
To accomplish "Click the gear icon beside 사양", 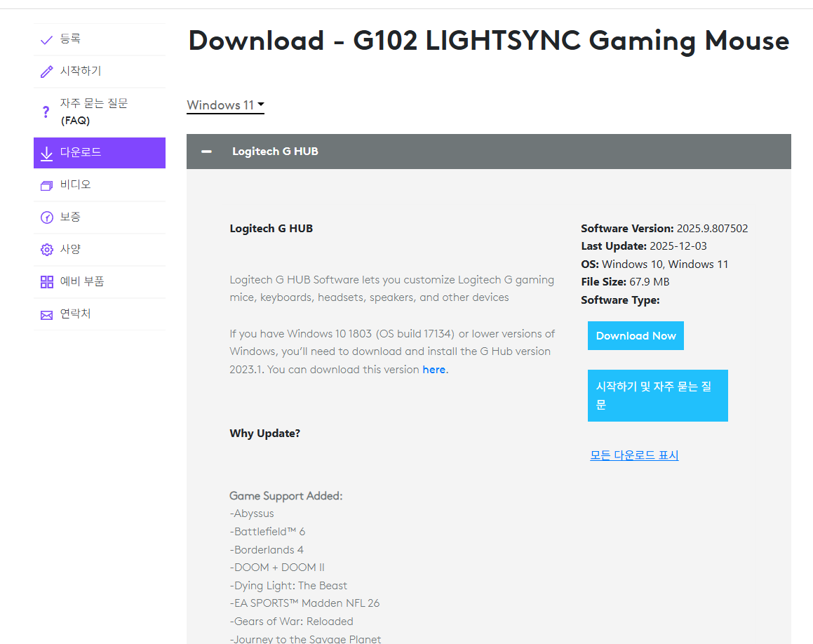I will [x=47, y=250].
